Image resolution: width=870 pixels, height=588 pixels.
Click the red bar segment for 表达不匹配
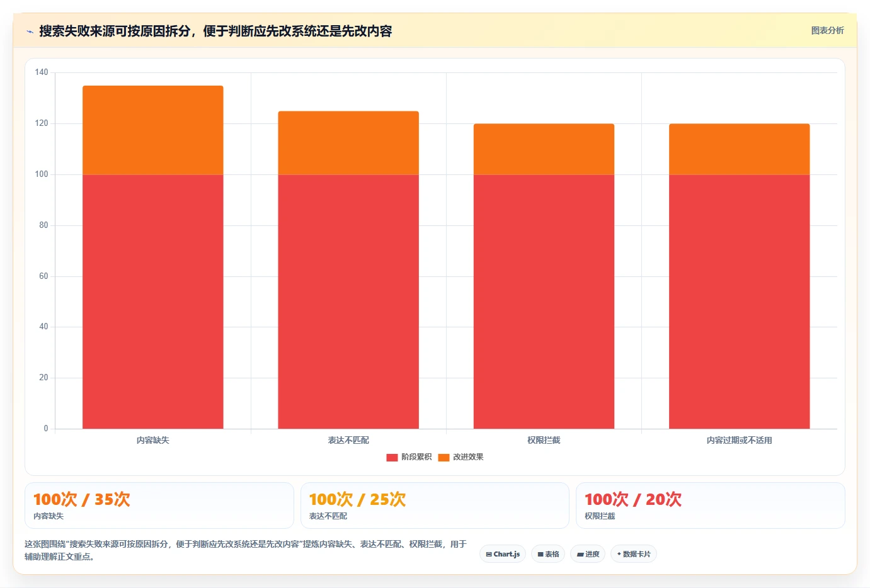pyautogui.click(x=348, y=302)
